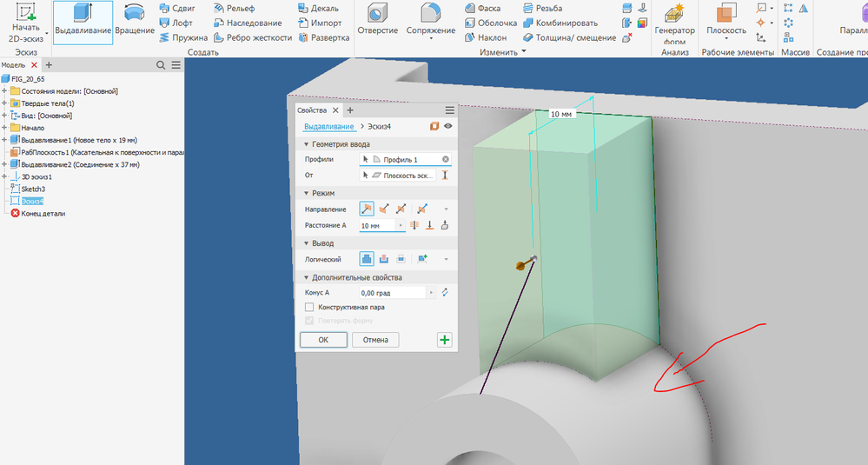
Task: Click the Наследование (Derive) tool
Action: [x=248, y=23]
